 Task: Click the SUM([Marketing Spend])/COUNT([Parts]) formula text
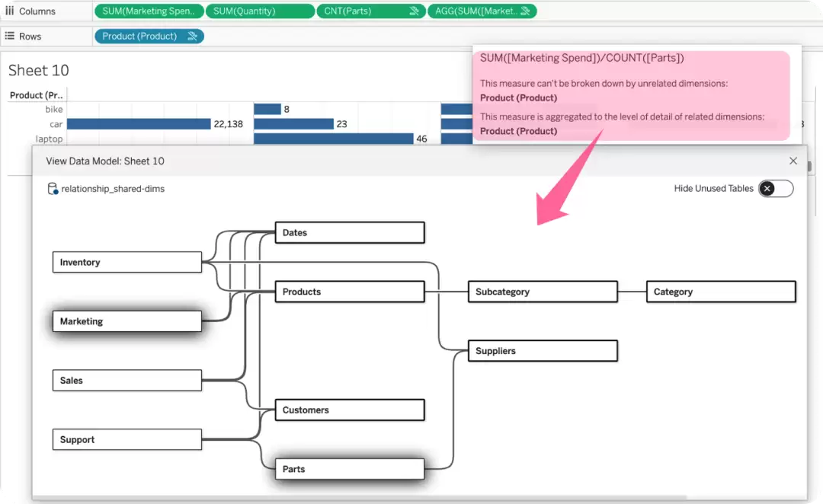pos(582,58)
